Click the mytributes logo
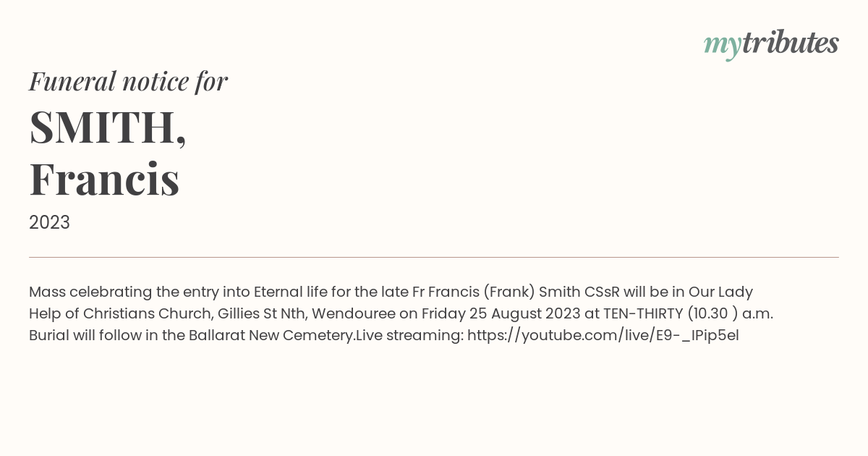This screenshot has height=456, width=868. click(771, 44)
